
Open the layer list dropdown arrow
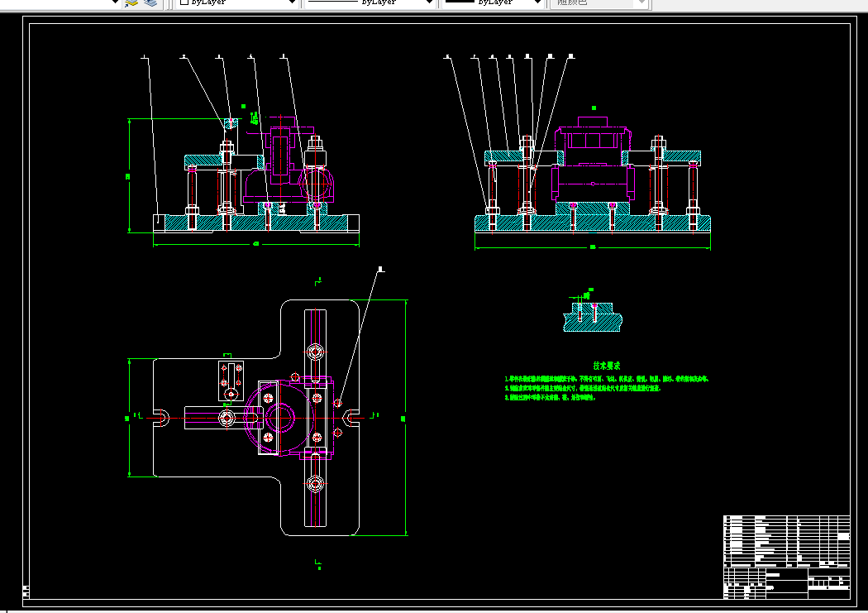pos(115,2)
